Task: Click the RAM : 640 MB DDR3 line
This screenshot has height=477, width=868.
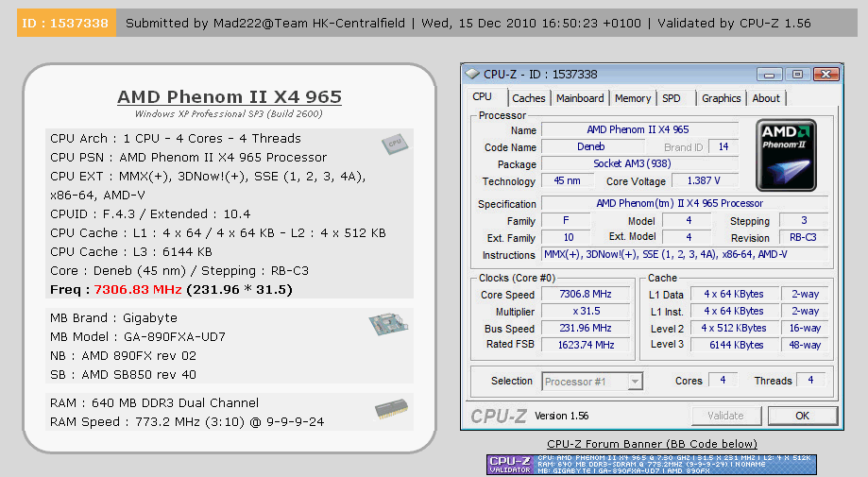Action: (x=155, y=402)
